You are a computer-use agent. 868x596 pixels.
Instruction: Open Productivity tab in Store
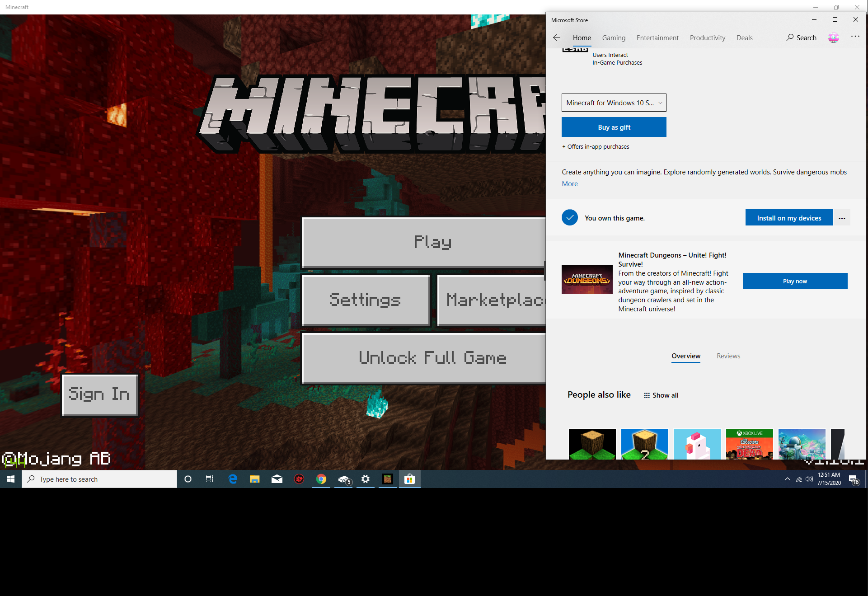coord(708,38)
